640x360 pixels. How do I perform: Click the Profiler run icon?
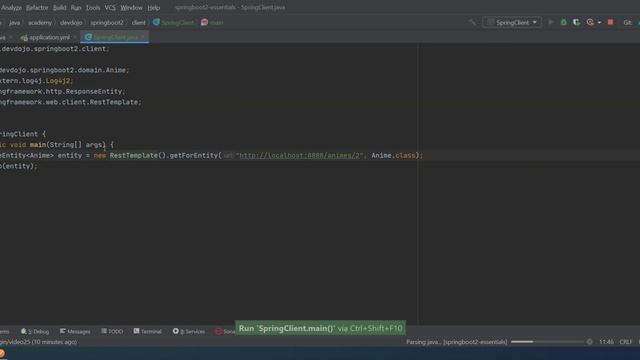[x=590, y=22]
